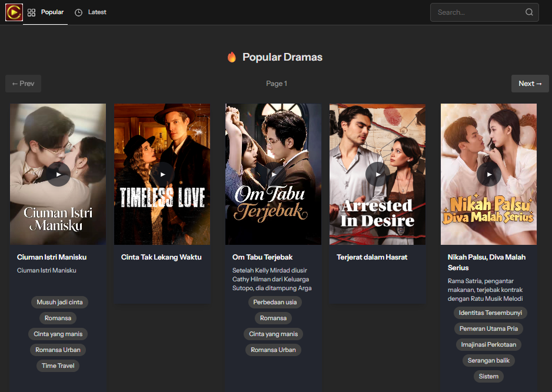Play the Arrested In Desire video

click(377, 174)
